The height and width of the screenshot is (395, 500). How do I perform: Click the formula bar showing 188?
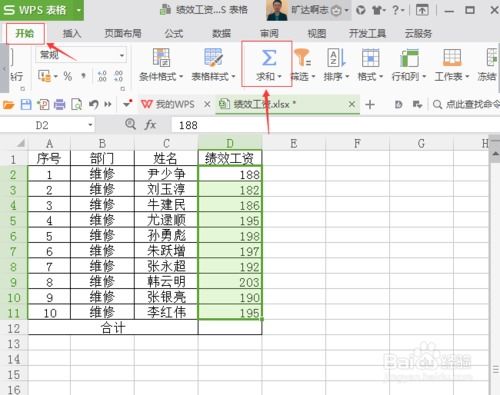[x=335, y=125]
